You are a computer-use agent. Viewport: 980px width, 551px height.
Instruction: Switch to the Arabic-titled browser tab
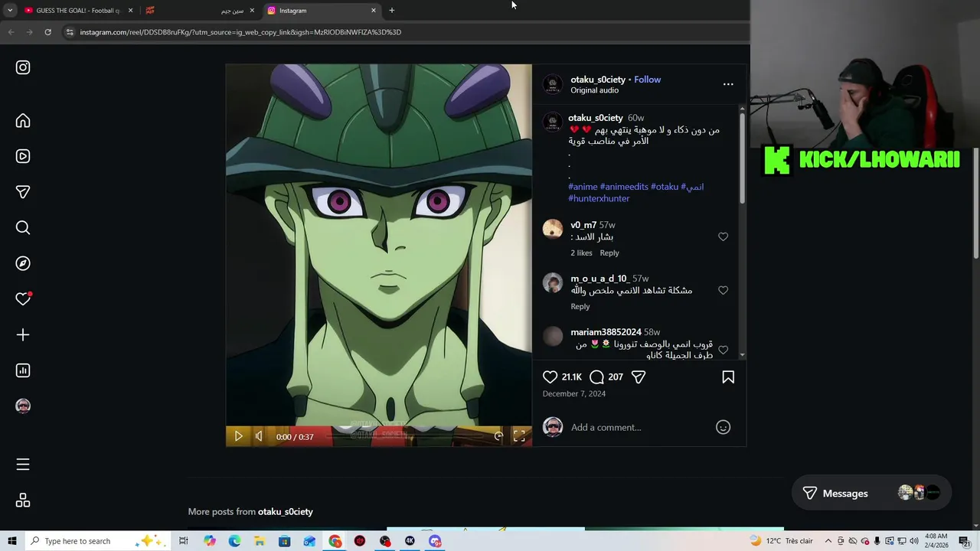coord(201,10)
